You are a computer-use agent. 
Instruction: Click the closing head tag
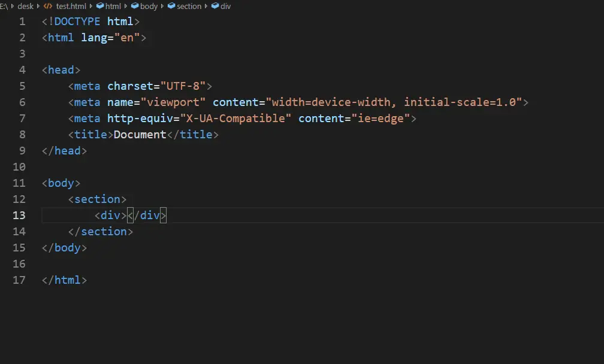[64, 151]
